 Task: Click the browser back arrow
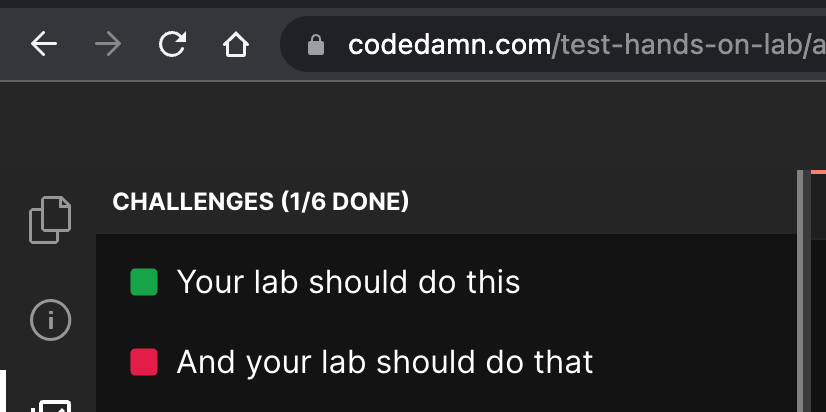[44, 45]
